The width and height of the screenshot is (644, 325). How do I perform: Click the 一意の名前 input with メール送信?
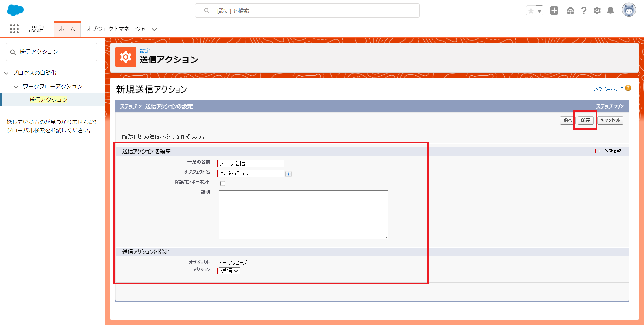(x=251, y=163)
